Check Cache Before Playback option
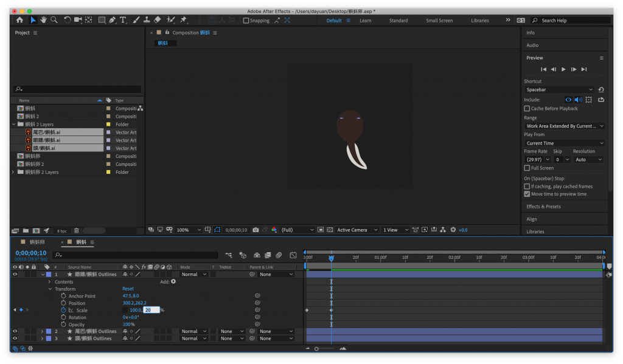 click(x=527, y=109)
